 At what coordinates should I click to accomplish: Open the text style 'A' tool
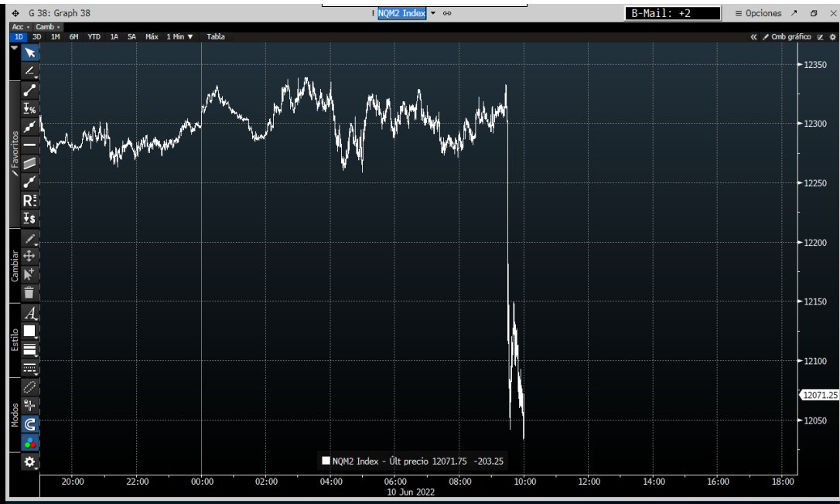(29, 313)
